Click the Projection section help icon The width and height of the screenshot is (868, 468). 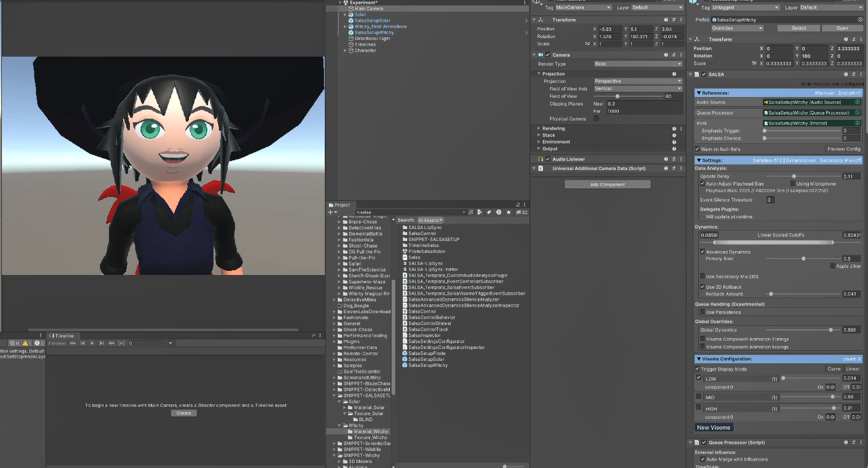click(x=674, y=74)
